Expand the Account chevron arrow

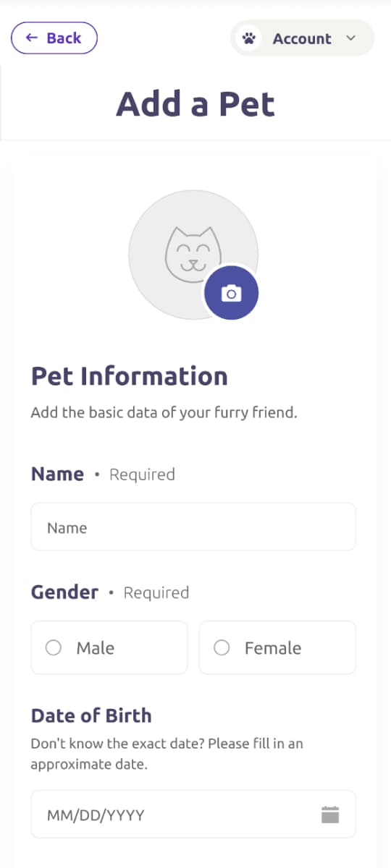pos(351,38)
